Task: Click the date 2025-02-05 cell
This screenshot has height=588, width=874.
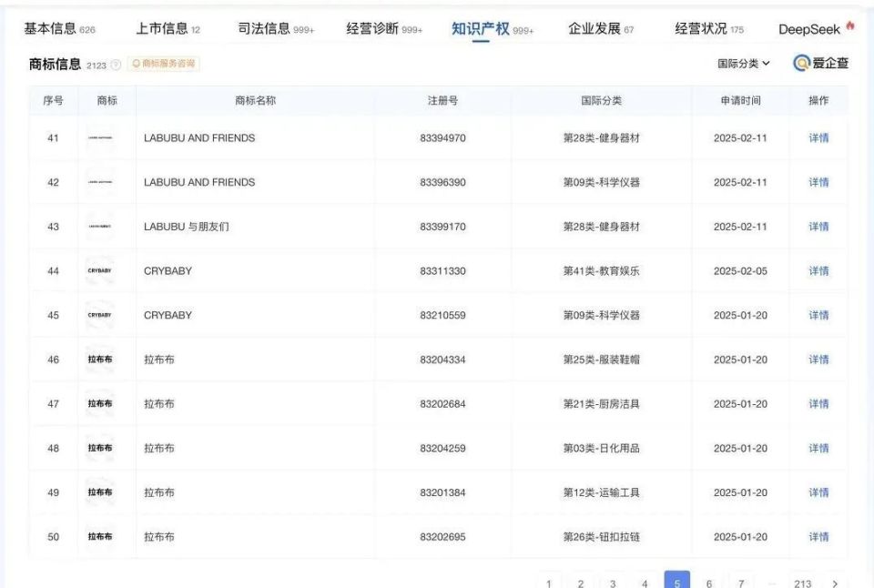Action: click(740, 271)
